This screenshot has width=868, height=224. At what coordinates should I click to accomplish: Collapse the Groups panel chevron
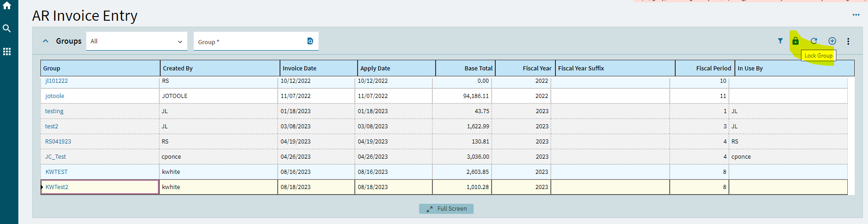[45, 41]
